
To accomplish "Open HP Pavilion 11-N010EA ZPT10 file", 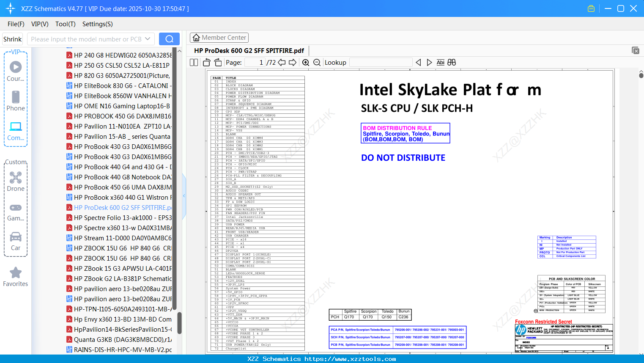I will pyautogui.click(x=119, y=126).
